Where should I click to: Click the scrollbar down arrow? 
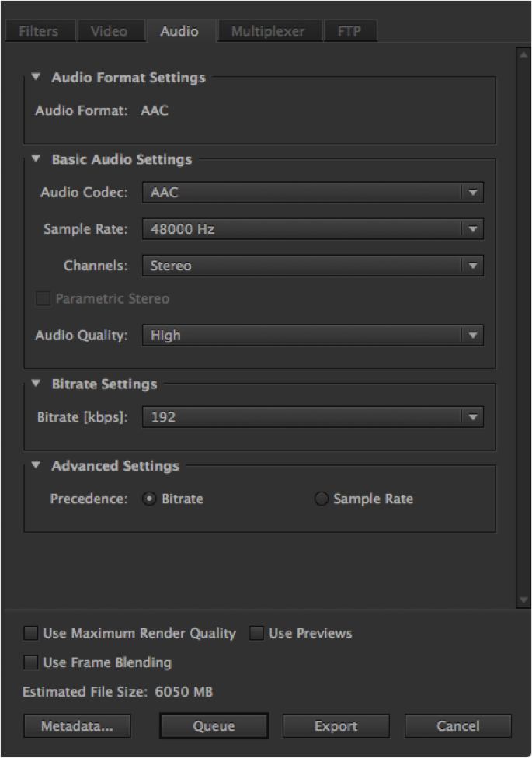click(523, 600)
